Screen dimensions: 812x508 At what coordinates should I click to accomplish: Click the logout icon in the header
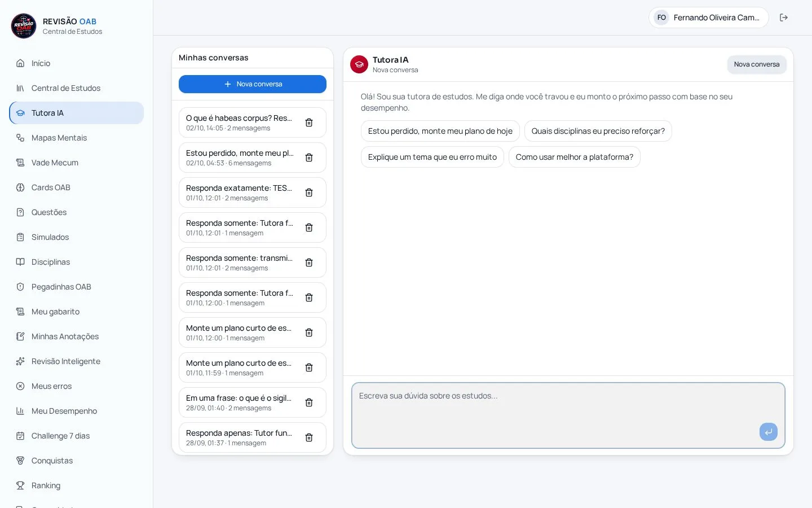(784, 17)
